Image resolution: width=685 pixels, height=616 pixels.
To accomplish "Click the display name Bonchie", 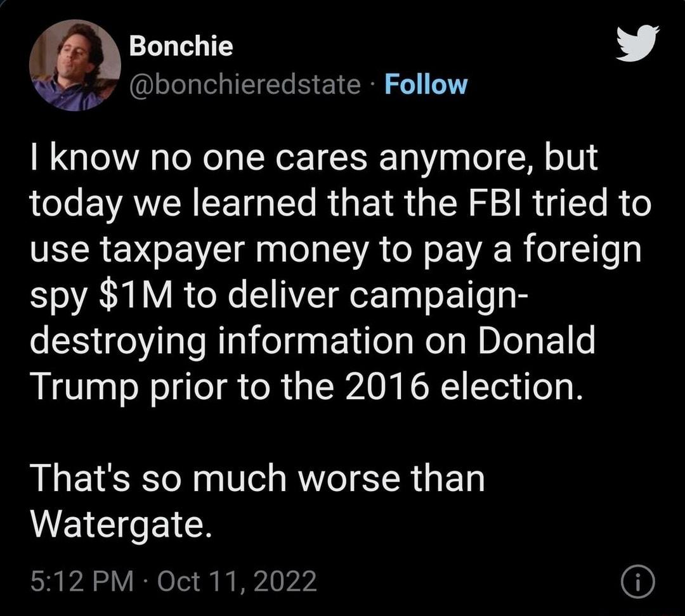I will [x=179, y=46].
